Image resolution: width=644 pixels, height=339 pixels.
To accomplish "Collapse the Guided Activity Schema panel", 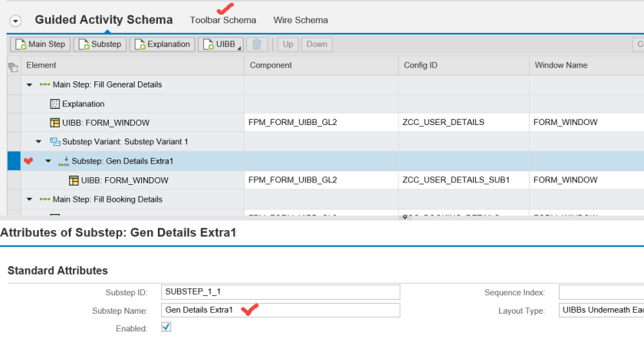I will pos(15,21).
